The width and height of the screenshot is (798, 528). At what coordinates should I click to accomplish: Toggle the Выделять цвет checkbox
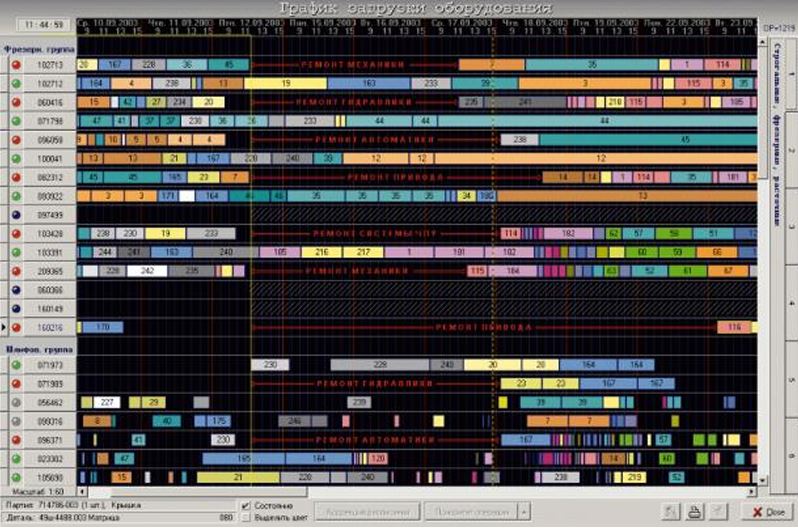[247, 517]
